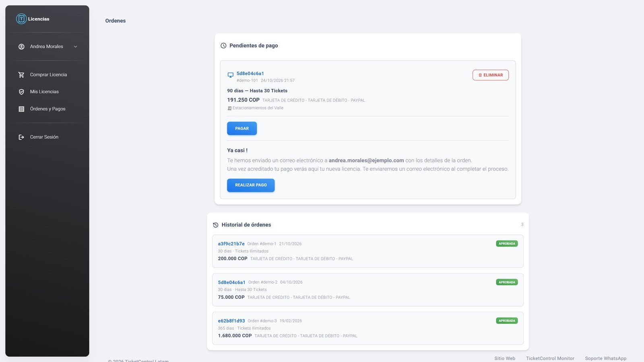
Task: Click the building icon beside Estacionamientos del Valle
Action: (229, 108)
